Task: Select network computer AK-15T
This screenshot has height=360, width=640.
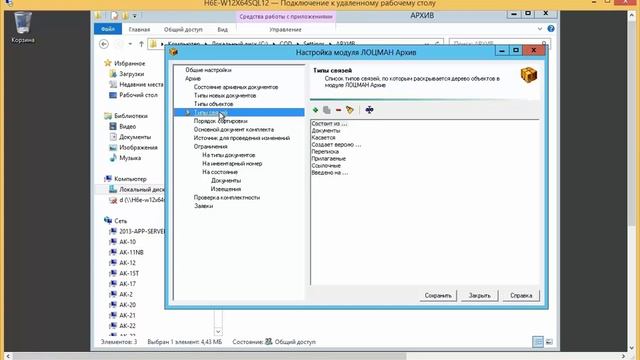Action: tap(129, 273)
